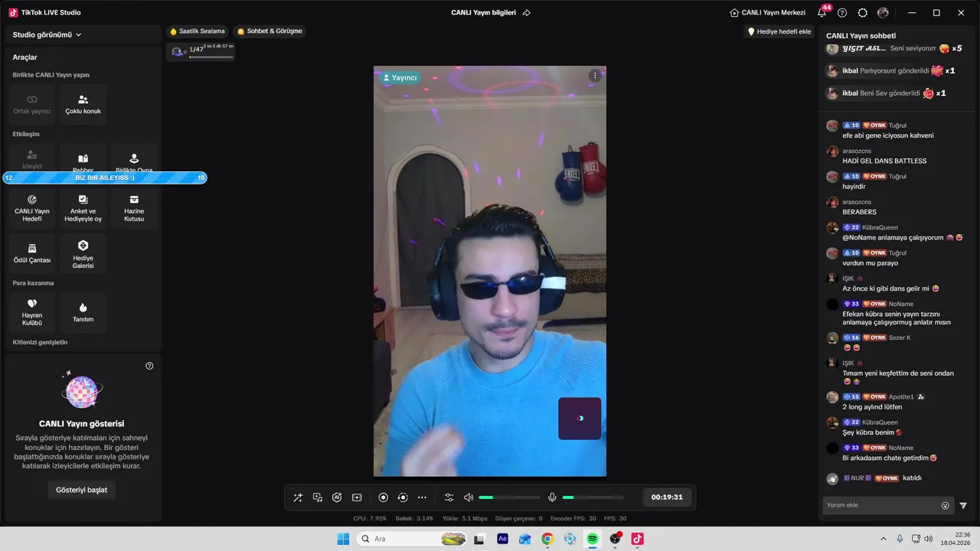Expand the Studio görünümü dropdown
980x551 pixels.
47,34
